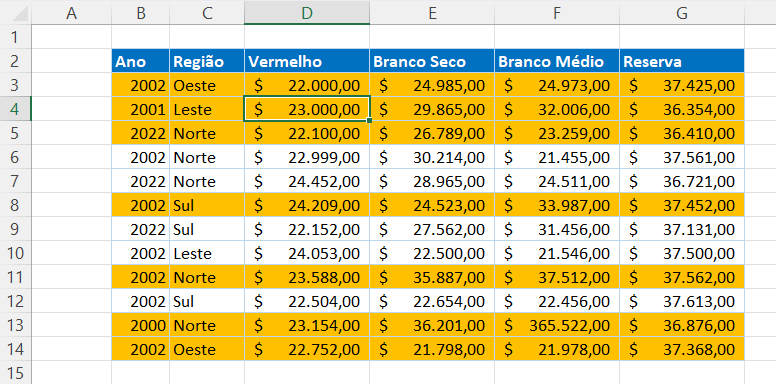Select row 6 header
776x384 pixels.
point(16,157)
